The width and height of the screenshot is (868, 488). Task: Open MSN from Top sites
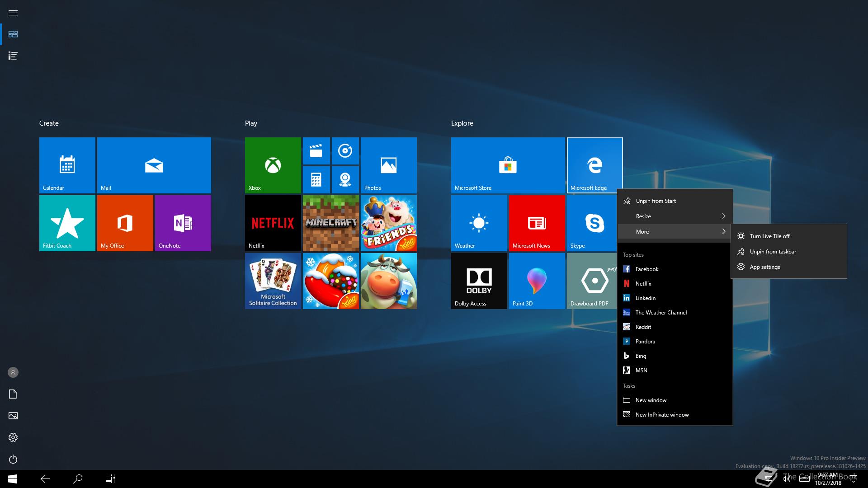pyautogui.click(x=675, y=371)
